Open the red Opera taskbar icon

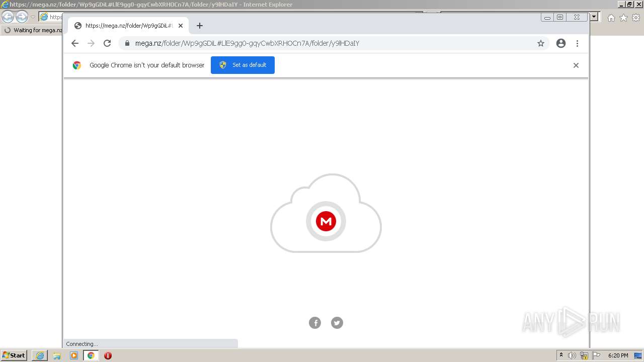(108, 355)
